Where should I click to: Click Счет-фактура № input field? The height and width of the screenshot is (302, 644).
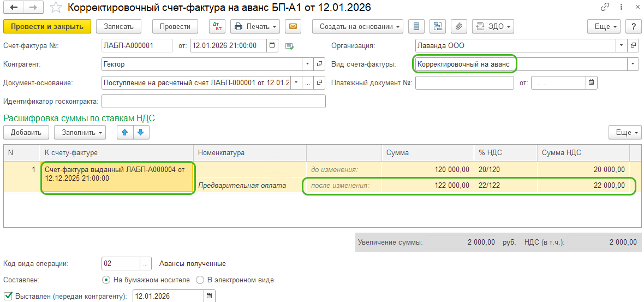(x=137, y=46)
